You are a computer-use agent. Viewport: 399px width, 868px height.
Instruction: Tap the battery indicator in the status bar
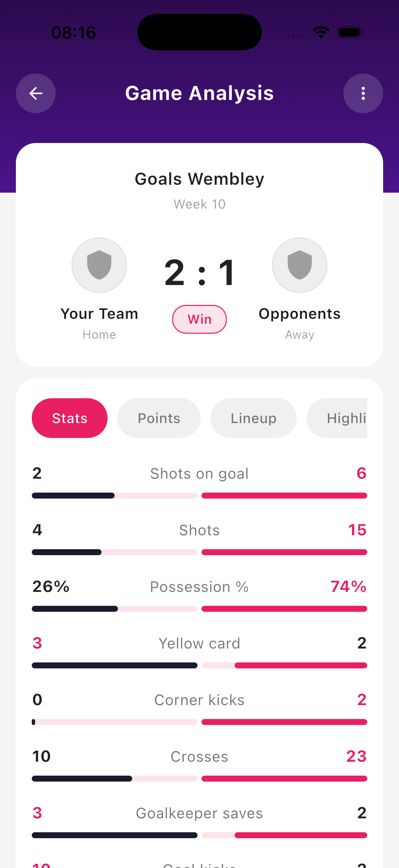coord(350,32)
